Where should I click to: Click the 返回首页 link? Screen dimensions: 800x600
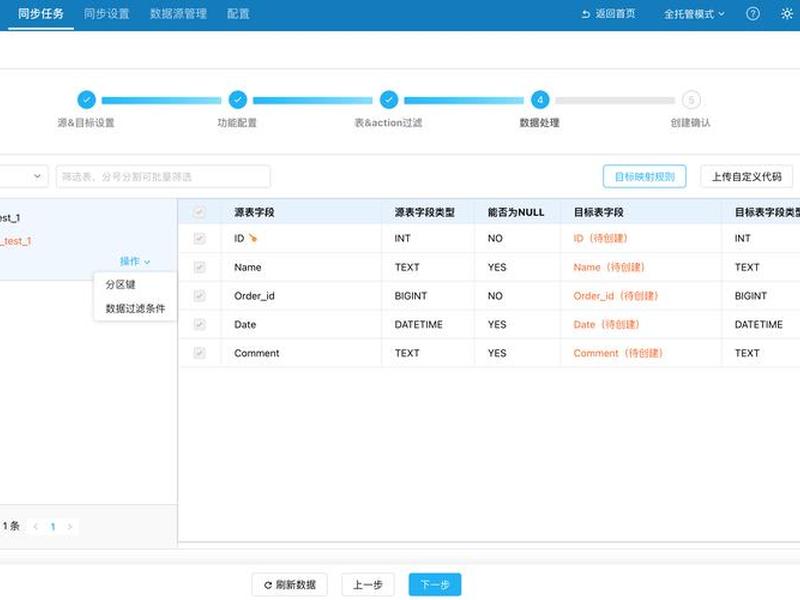pos(609,14)
